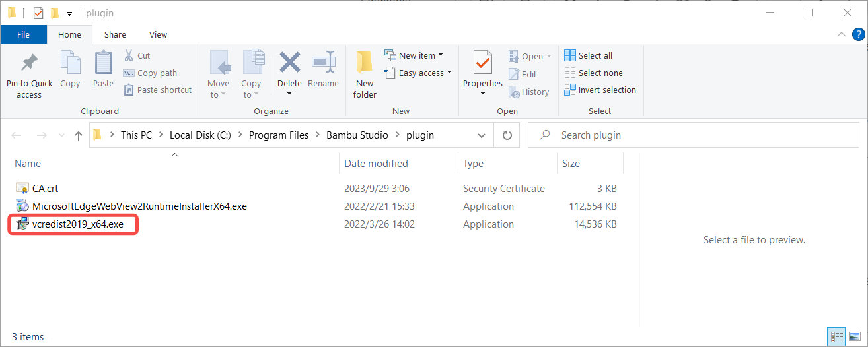
Task: Refresh the plugin folder
Action: (x=507, y=135)
